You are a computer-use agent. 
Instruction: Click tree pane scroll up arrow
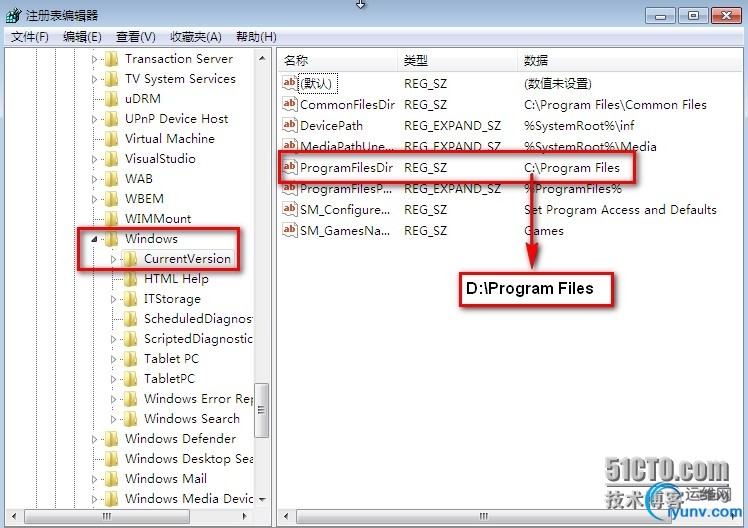(x=262, y=58)
